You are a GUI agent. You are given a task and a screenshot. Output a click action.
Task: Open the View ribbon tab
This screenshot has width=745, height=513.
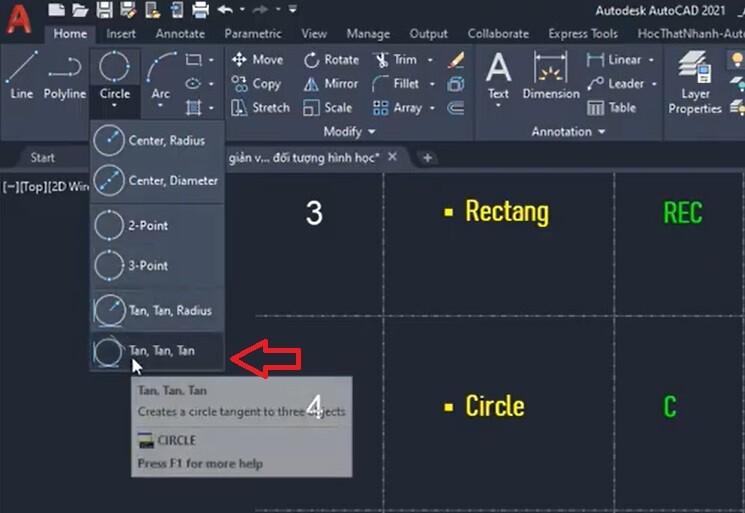point(314,34)
